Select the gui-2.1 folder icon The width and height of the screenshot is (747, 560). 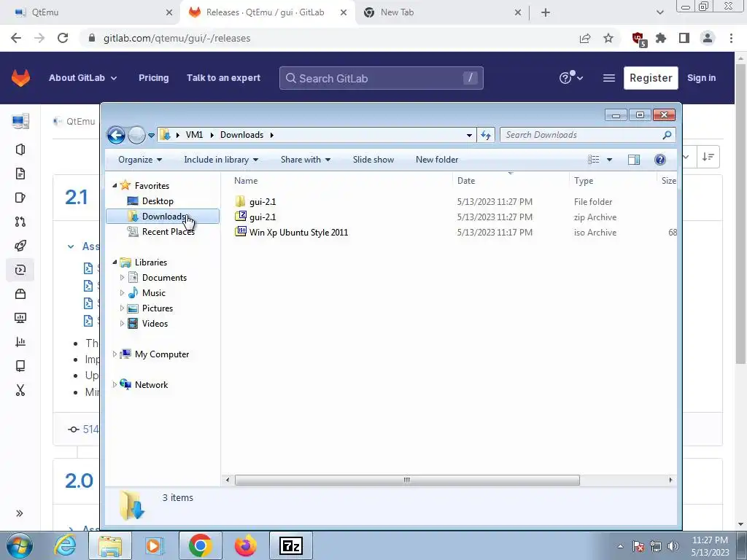pos(241,201)
